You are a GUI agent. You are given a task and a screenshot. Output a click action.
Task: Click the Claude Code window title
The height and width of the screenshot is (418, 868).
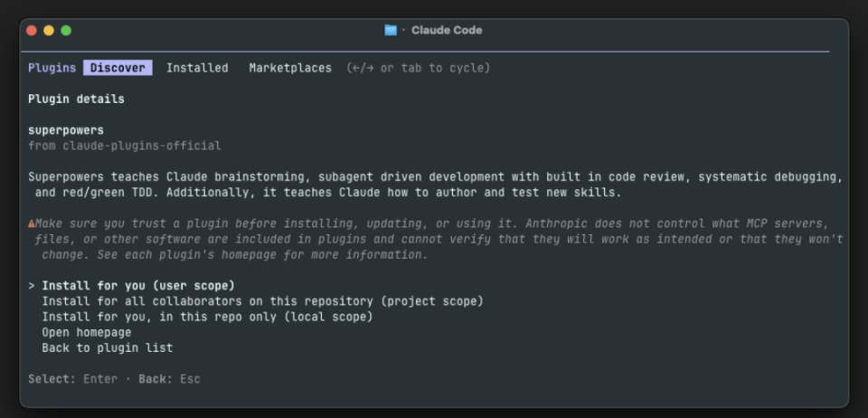[447, 31]
